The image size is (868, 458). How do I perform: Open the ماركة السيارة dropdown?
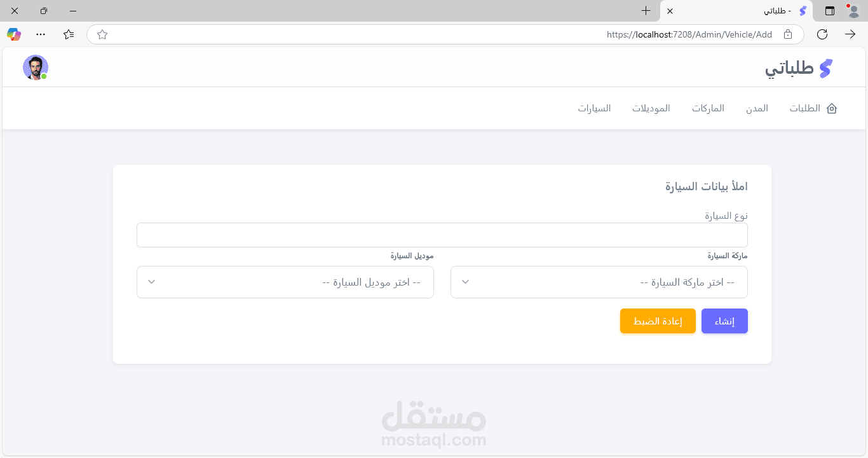coord(599,282)
